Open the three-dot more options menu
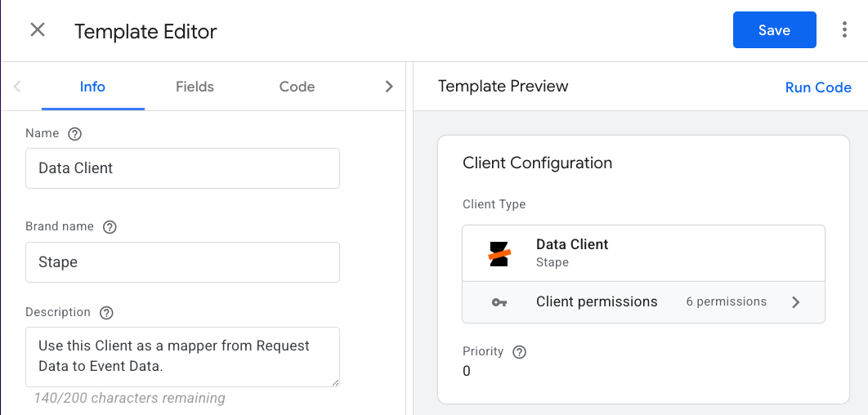The width and height of the screenshot is (868, 415). [844, 30]
